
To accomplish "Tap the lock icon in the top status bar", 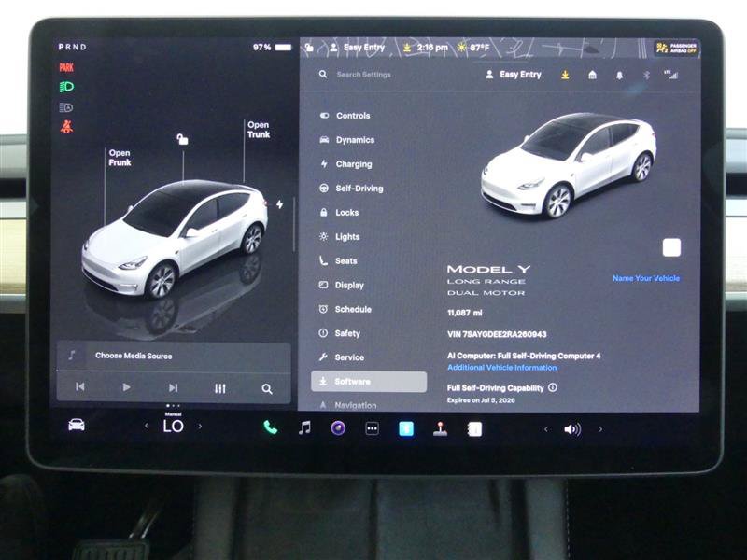I will click(x=310, y=48).
